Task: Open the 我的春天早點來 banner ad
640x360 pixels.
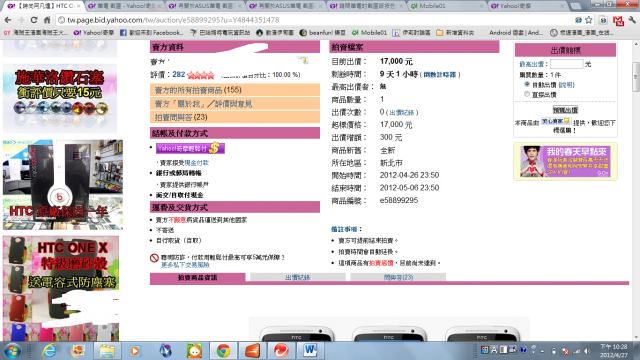Action: pyautogui.click(x=565, y=162)
